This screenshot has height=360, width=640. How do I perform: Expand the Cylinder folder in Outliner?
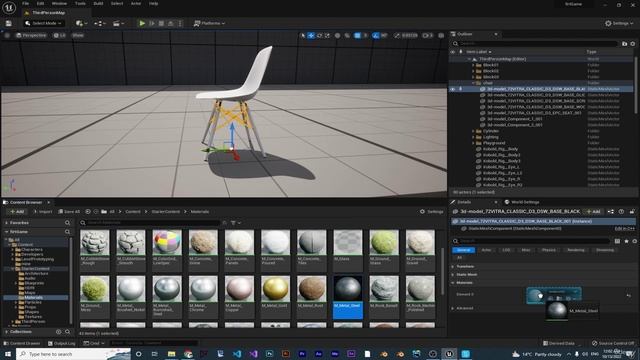point(473,131)
